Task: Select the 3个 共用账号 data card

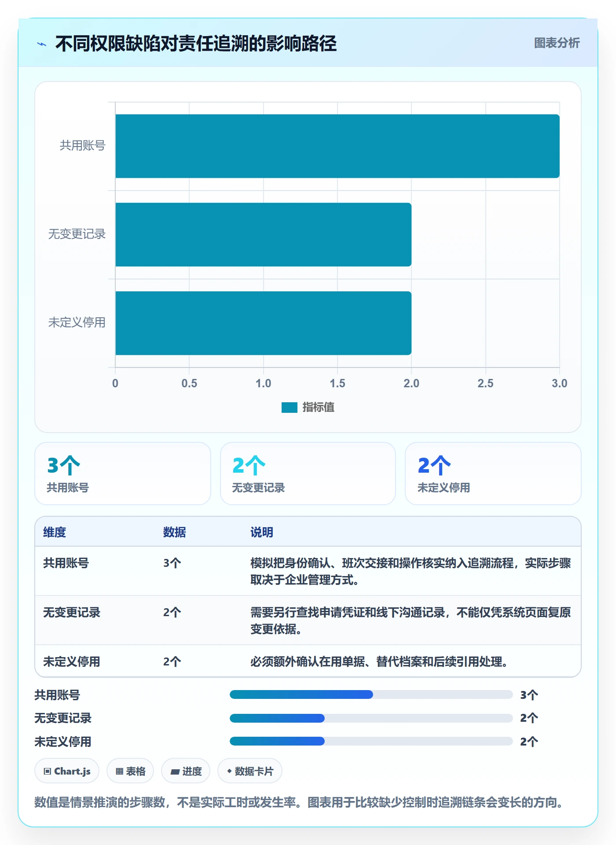Action: (123, 474)
